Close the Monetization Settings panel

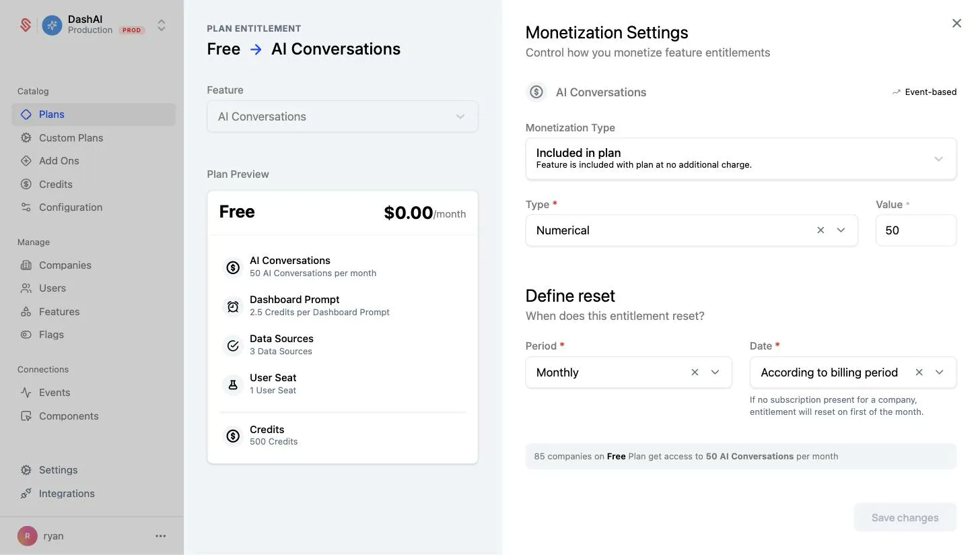956,24
